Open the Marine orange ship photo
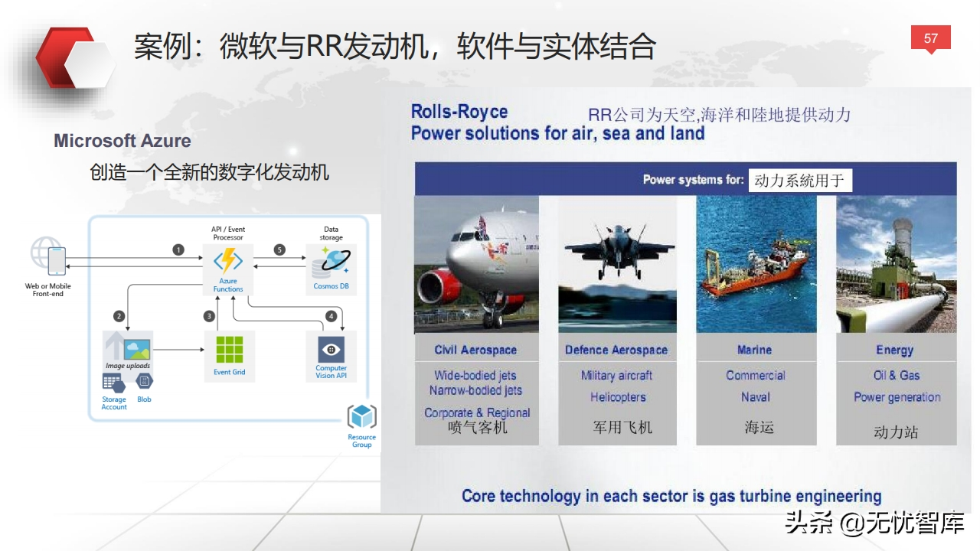Viewport: 980px width, 551px height. (756, 265)
